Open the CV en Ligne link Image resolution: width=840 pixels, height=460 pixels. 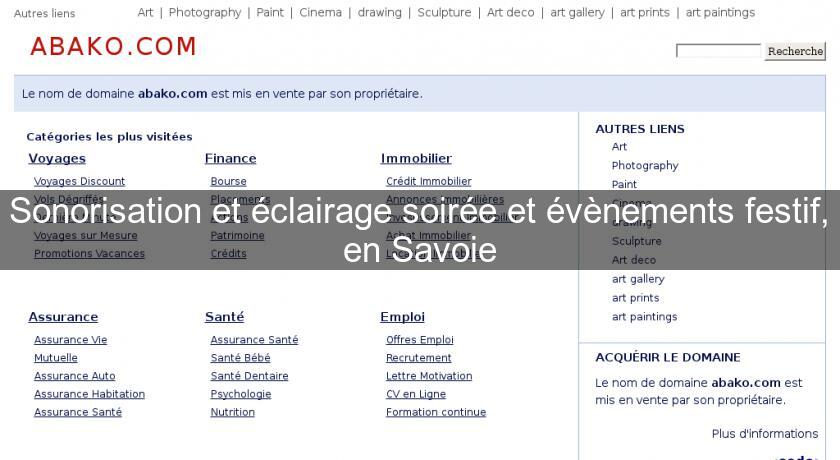click(x=416, y=394)
